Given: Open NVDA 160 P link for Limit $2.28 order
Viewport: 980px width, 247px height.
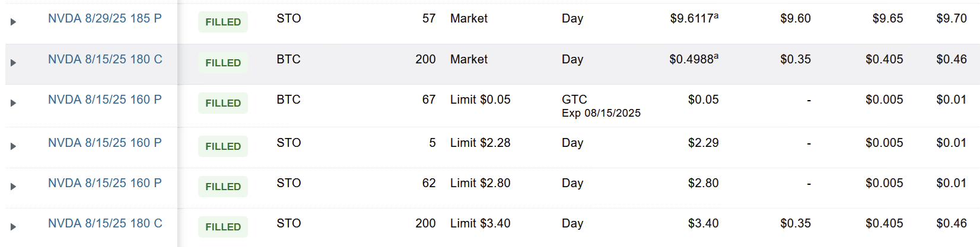Looking at the screenshot, I should click(104, 143).
